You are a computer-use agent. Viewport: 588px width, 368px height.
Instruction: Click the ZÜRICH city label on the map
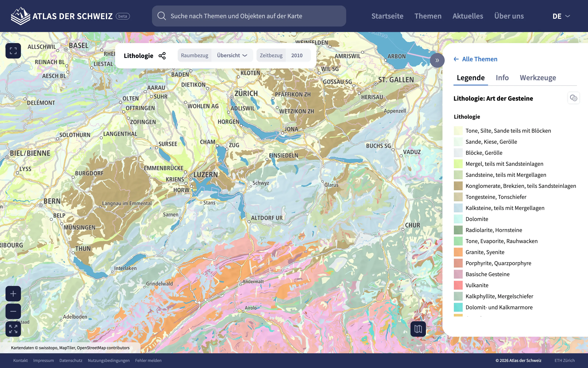click(x=246, y=93)
